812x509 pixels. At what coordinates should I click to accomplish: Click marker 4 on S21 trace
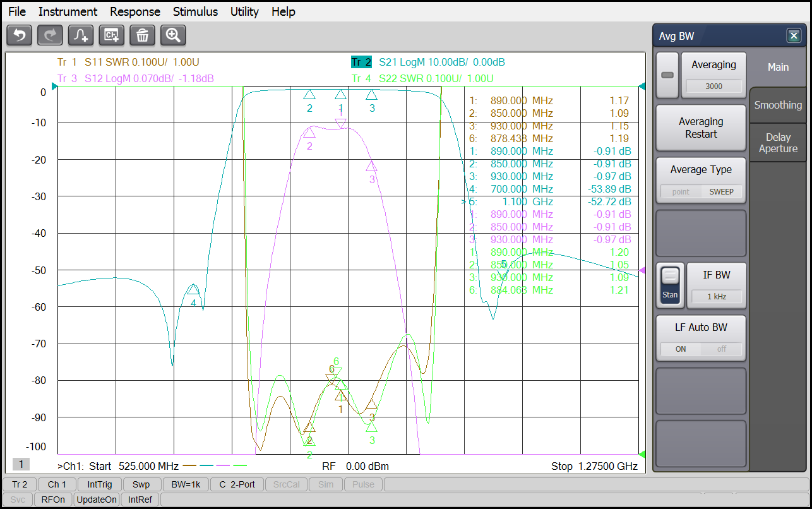pyautogui.click(x=193, y=289)
